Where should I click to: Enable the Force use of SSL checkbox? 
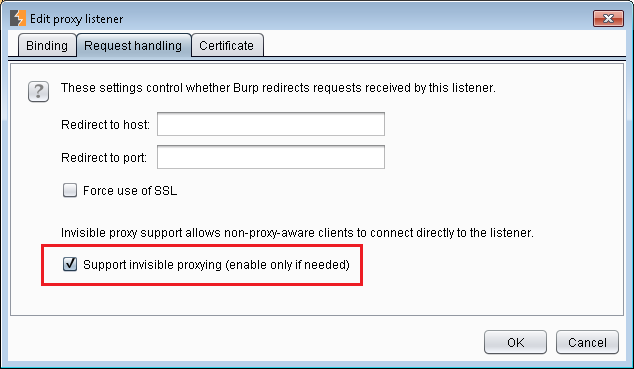[70, 190]
